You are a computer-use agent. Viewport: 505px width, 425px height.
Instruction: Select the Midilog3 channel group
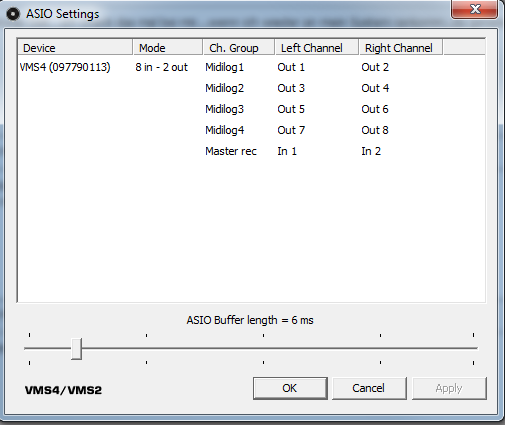(x=224, y=109)
